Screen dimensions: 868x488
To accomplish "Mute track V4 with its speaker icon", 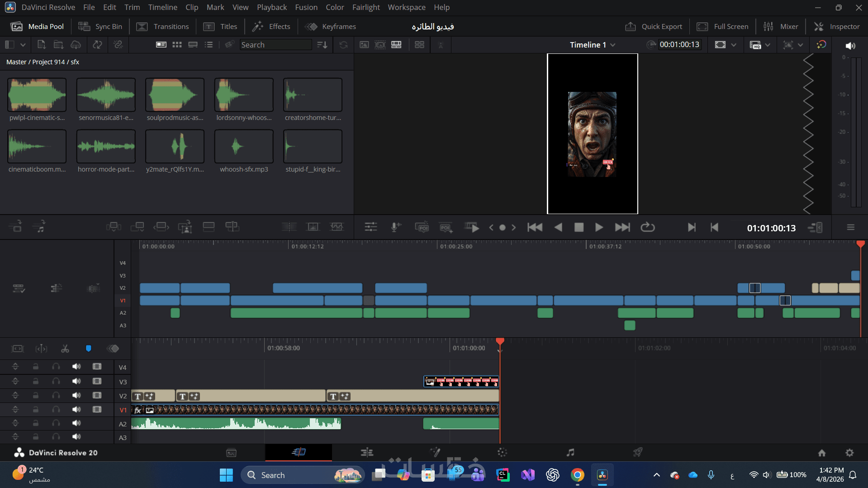I will pyautogui.click(x=76, y=366).
